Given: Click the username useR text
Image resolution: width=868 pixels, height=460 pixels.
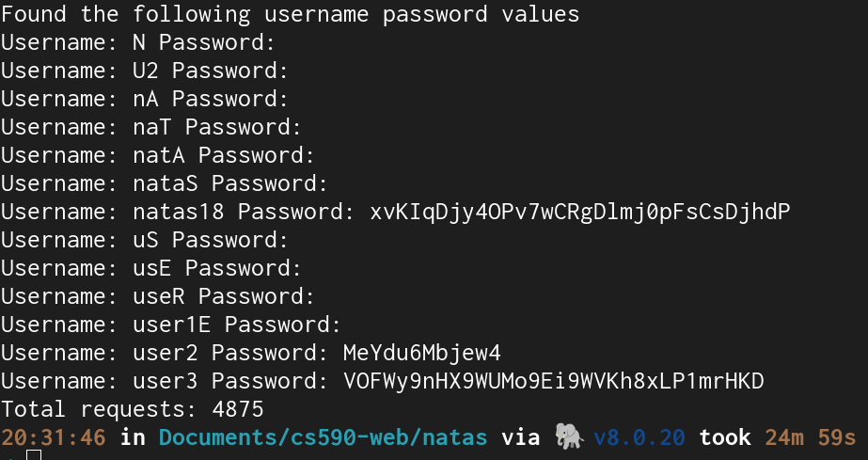Looking at the screenshot, I should tap(158, 296).
